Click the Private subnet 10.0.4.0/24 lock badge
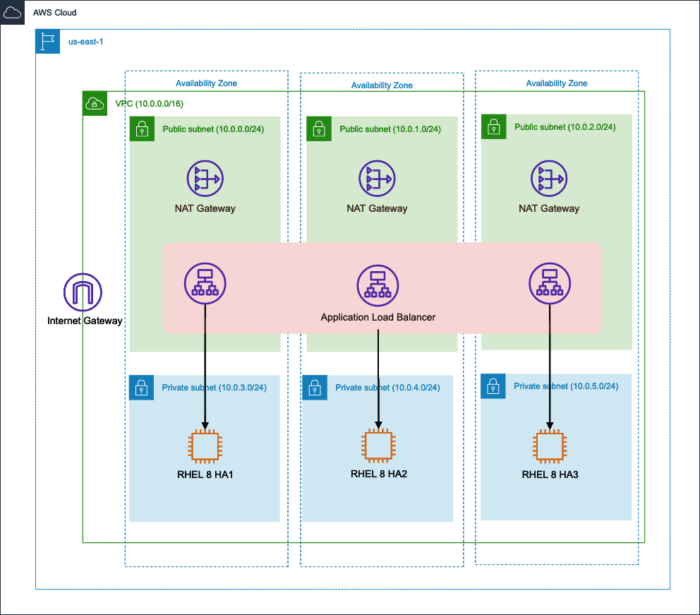Viewport: 700px width, 615px height. point(314,388)
